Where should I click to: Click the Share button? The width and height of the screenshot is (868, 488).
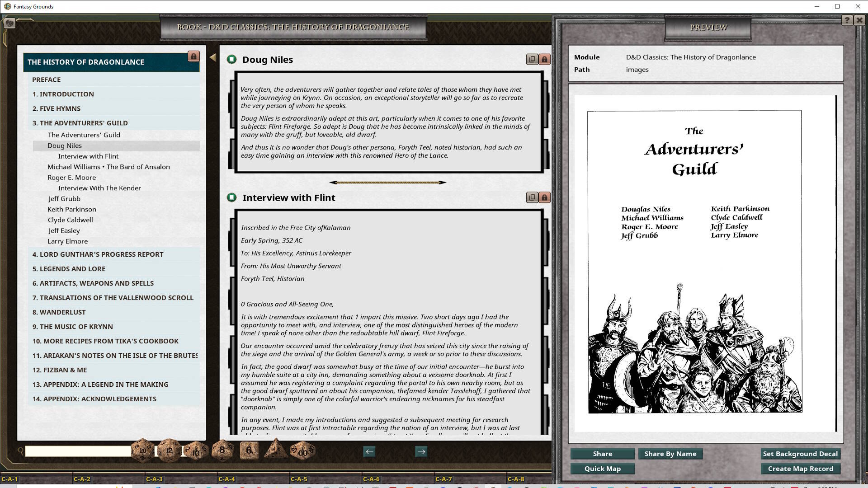point(603,454)
